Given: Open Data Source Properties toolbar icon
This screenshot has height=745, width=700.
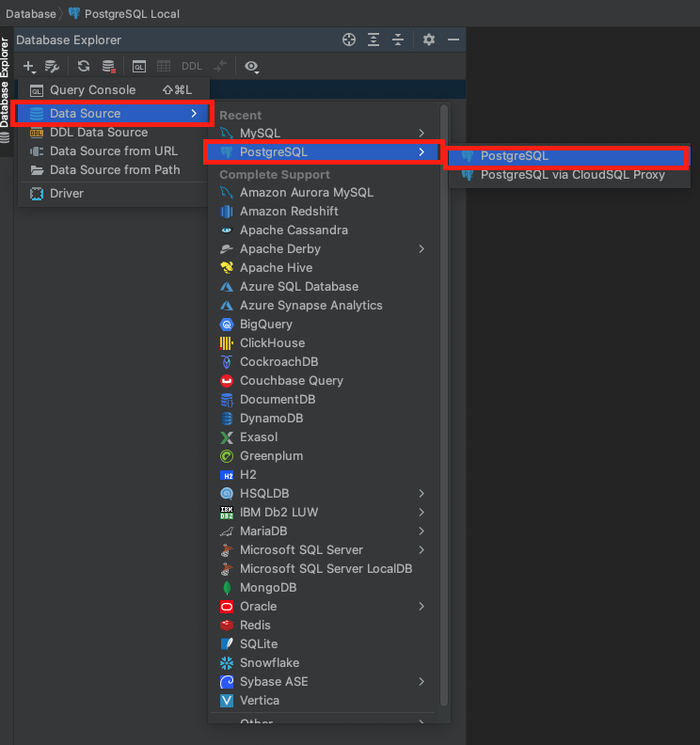Looking at the screenshot, I should tap(52, 67).
